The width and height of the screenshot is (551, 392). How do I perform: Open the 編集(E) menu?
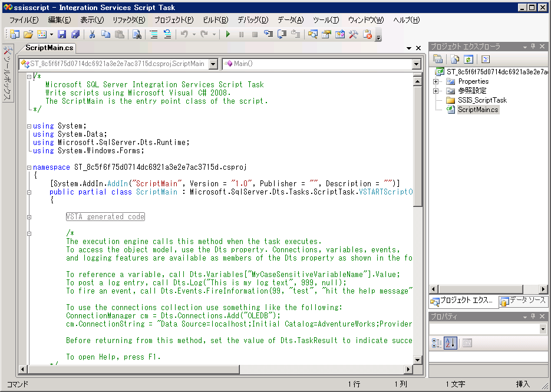[59, 20]
